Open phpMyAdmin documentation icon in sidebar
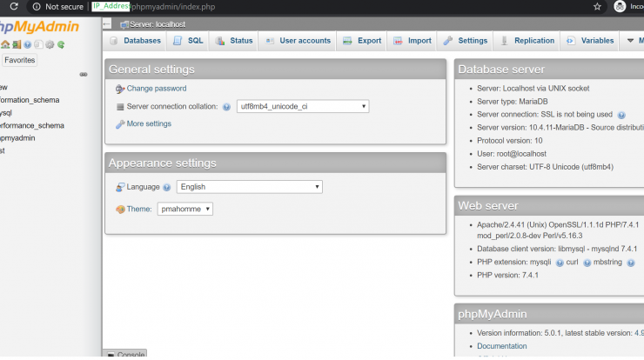This screenshot has height=360, width=644. point(28,44)
